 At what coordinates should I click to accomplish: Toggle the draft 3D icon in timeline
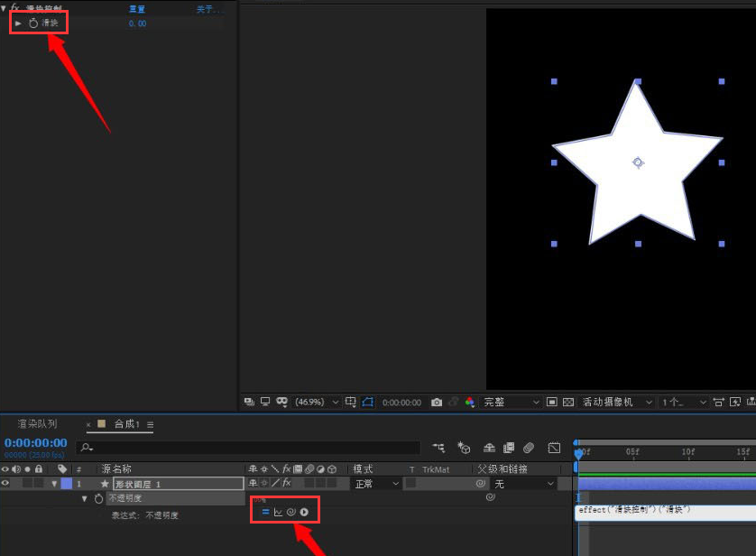[464, 448]
